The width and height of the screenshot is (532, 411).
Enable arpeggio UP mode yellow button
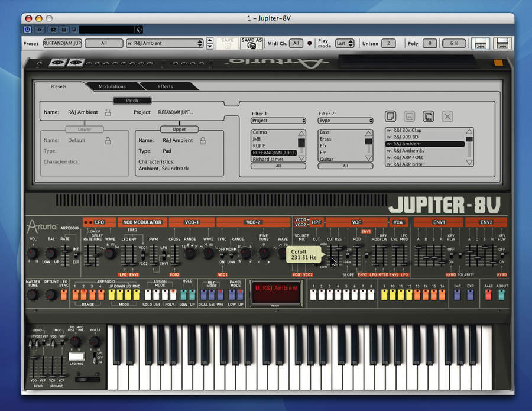(112, 295)
